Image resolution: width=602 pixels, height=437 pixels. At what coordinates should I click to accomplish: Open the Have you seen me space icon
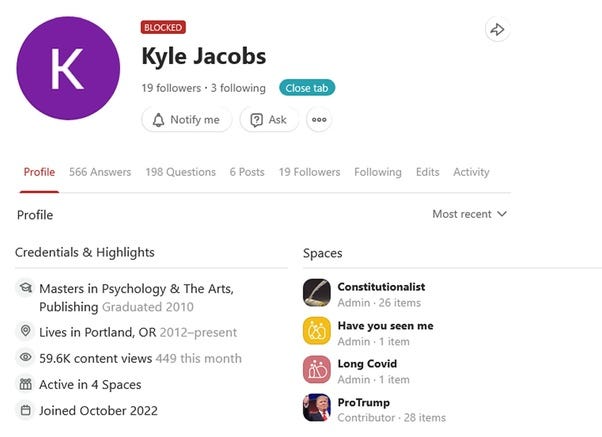click(x=317, y=332)
